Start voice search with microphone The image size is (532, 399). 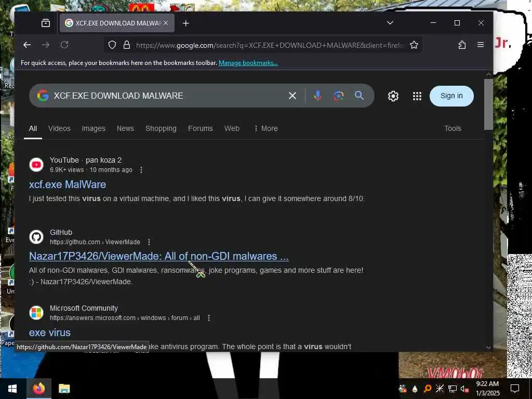318,96
